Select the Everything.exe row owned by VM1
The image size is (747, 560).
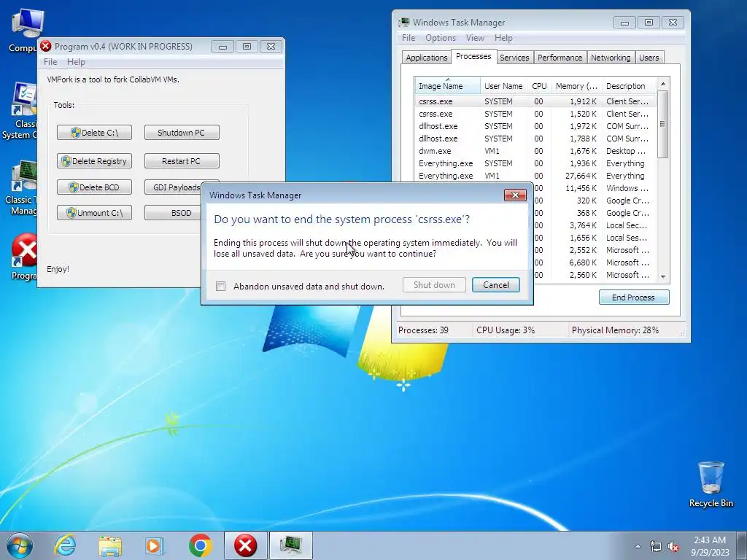coord(535,176)
